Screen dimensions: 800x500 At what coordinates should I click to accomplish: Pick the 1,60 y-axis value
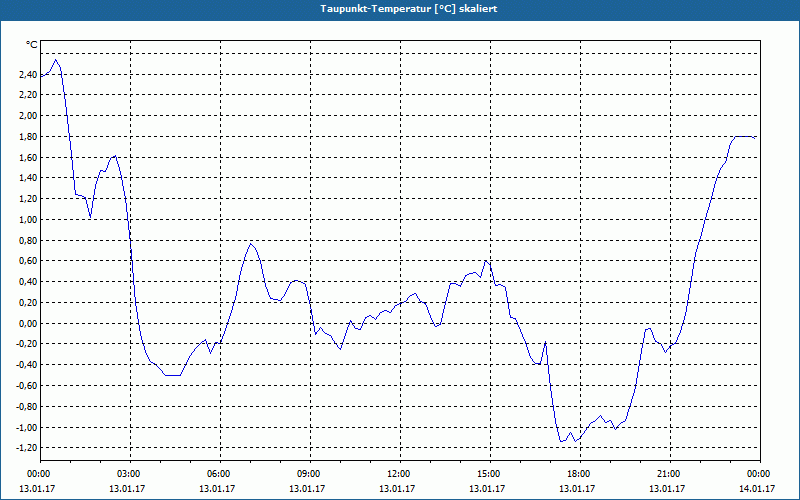[x=28, y=157]
